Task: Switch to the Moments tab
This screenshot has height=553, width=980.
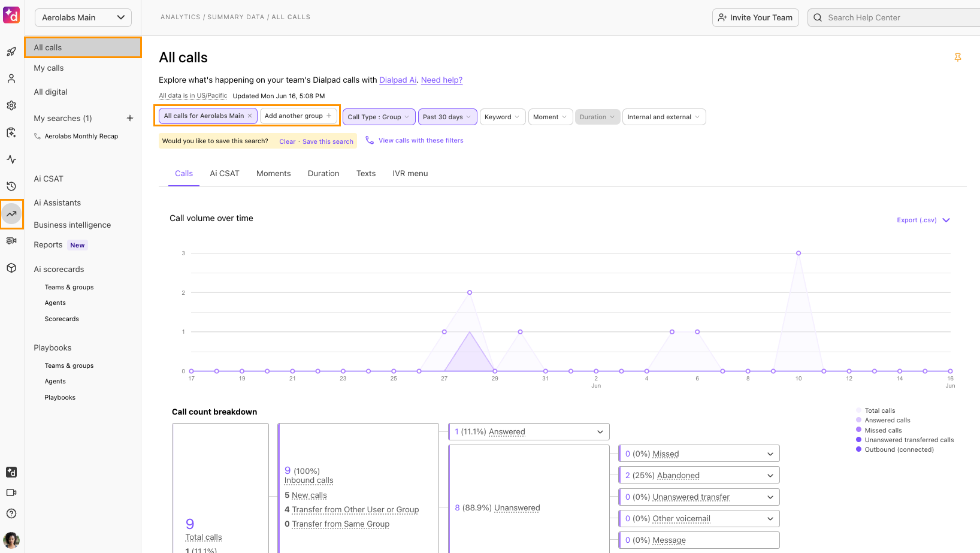Action: (x=274, y=173)
